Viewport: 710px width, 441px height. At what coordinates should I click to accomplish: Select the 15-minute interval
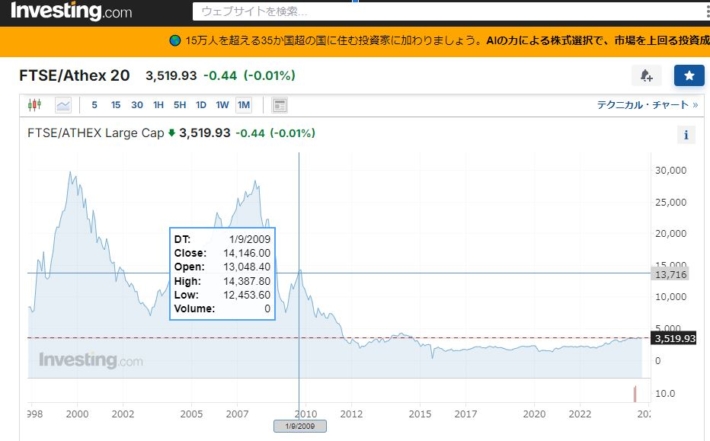[x=116, y=105]
